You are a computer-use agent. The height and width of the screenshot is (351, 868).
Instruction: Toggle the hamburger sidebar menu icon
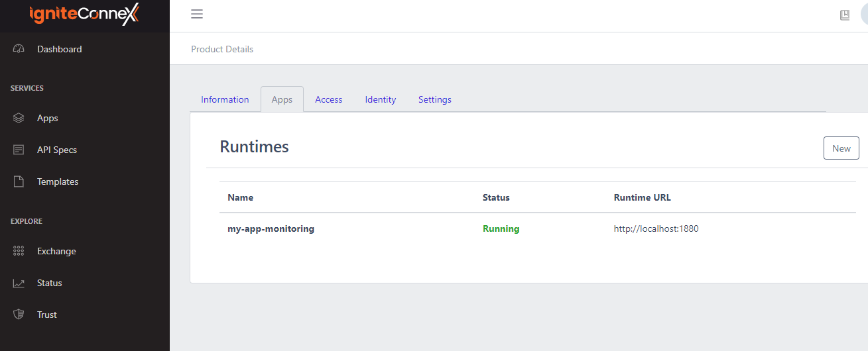pyautogui.click(x=197, y=15)
